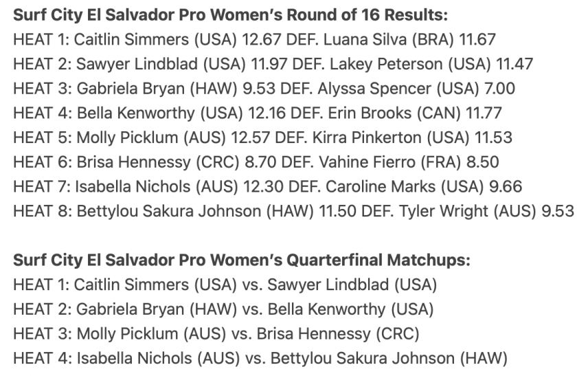Select the Isabella Nichols 12.30 result line
The image size is (588, 376).
click(268, 186)
